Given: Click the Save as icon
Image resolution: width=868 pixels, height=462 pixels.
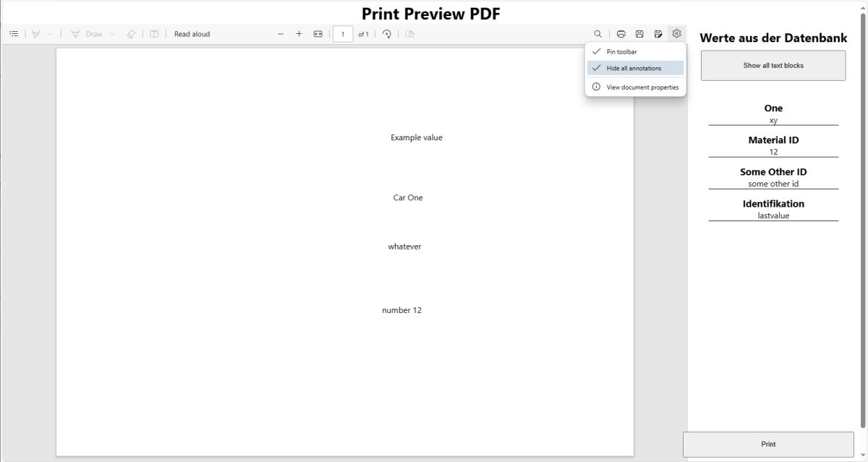Looking at the screenshot, I should 658,34.
